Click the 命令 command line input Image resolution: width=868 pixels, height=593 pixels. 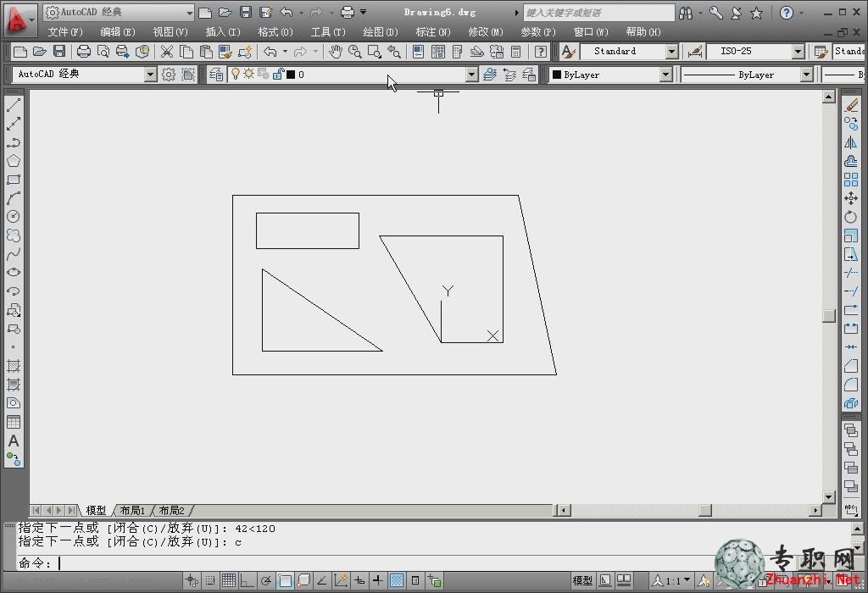[431, 563]
